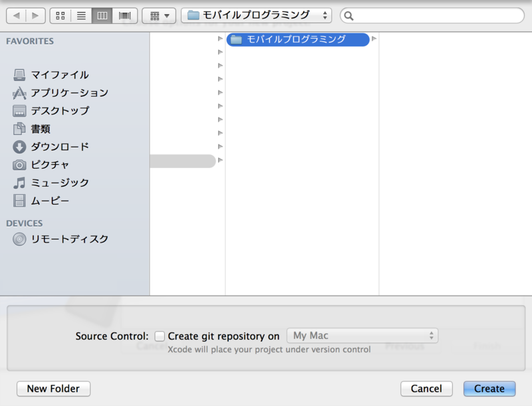Switch to column view
The width and height of the screenshot is (532, 406).
point(102,15)
